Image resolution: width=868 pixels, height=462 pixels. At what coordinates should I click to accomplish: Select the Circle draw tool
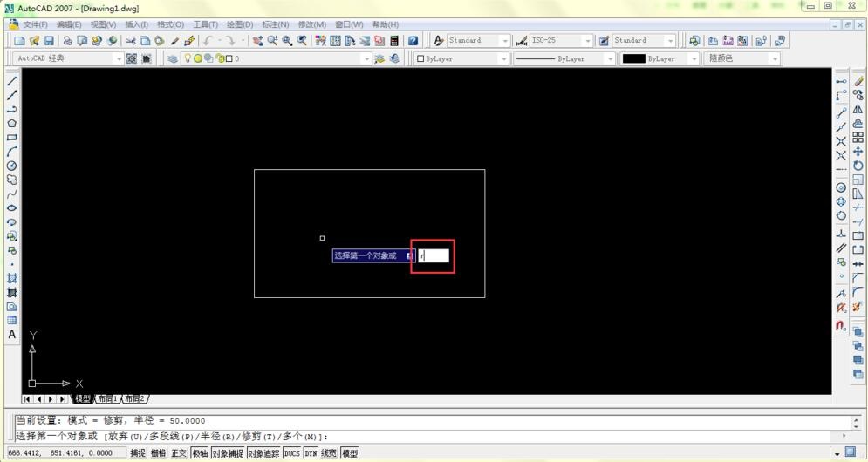[11, 166]
